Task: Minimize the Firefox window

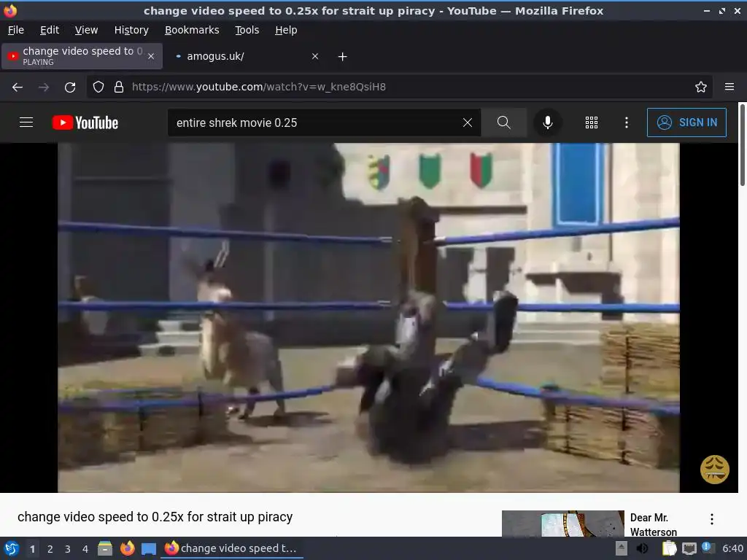Action: pyautogui.click(x=706, y=10)
